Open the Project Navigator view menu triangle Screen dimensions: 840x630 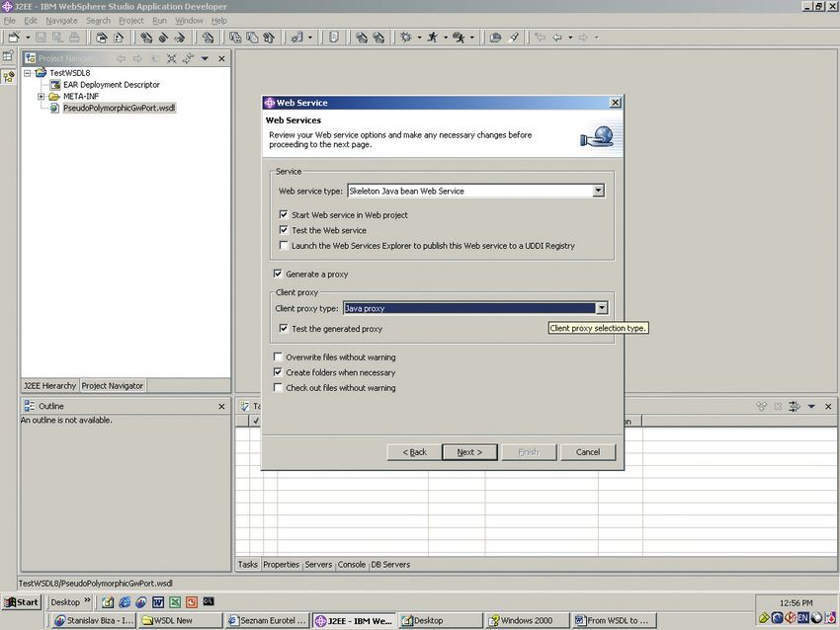coord(205,58)
